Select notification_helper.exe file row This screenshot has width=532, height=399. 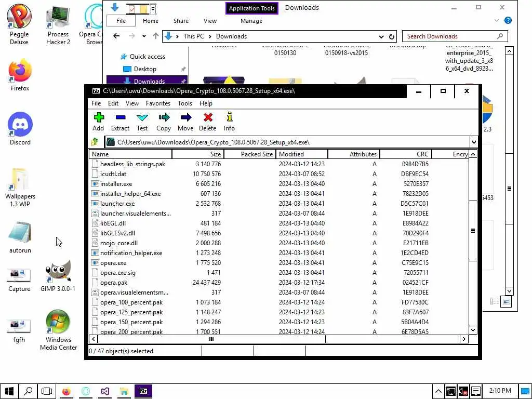coord(278,253)
